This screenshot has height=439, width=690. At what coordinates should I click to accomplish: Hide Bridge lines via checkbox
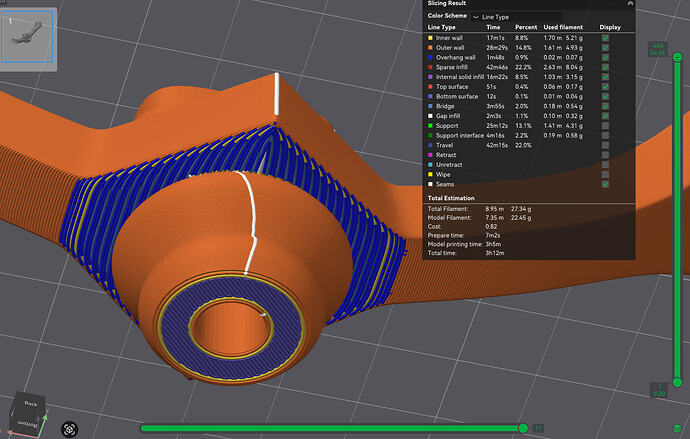606,106
